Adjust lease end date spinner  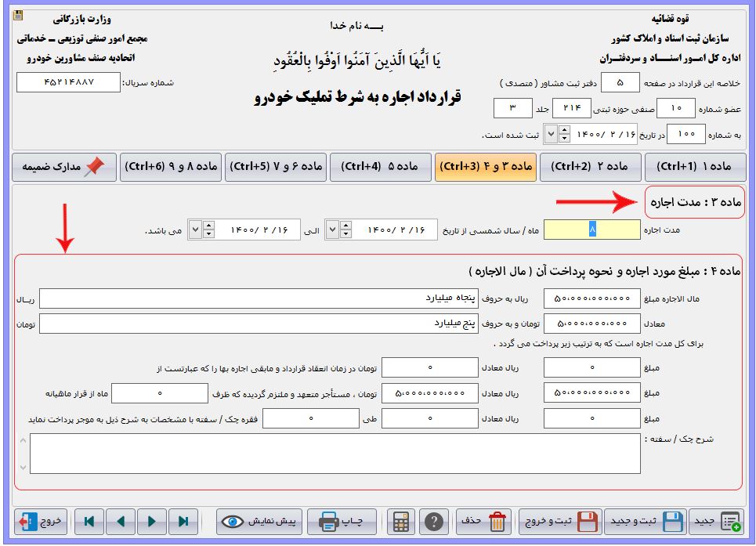coord(208,230)
